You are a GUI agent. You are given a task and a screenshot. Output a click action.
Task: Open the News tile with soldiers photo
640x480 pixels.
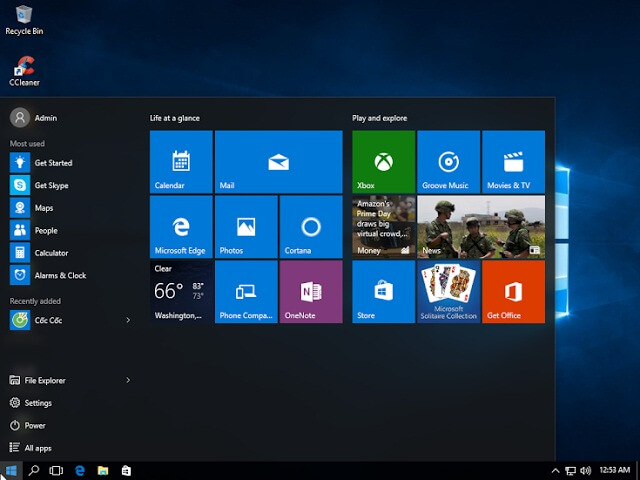(x=481, y=227)
